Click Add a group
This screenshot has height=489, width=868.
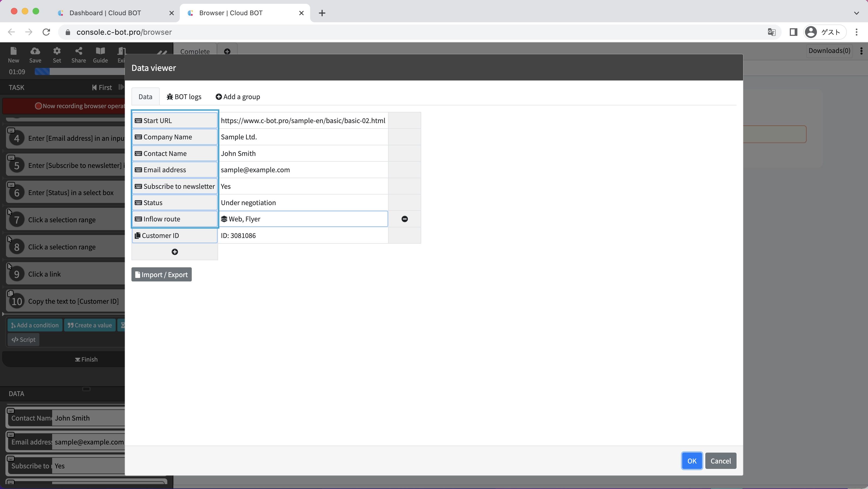(x=238, y=97)
